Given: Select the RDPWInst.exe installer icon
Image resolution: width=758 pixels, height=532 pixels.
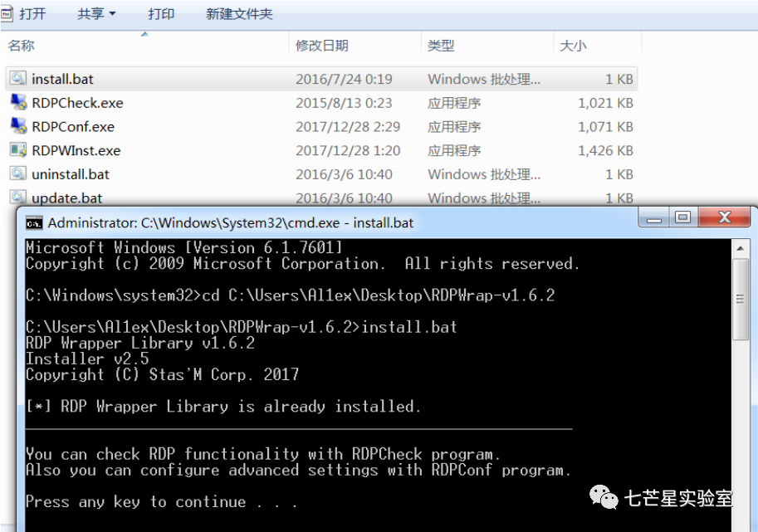Looking at the screenshot, I should point(17,150).
